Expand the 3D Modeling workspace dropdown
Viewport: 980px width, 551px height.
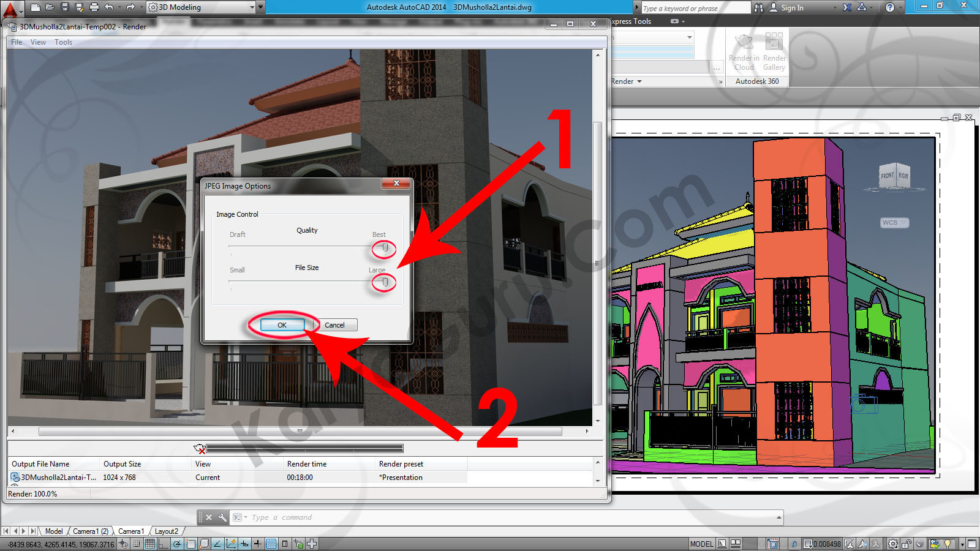point(252,7)
